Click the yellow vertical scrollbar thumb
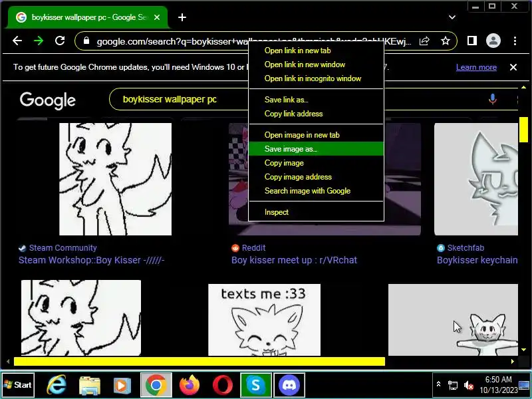This screenshot has height=399, width=532. pyautogui.click(x=523, y=130)
